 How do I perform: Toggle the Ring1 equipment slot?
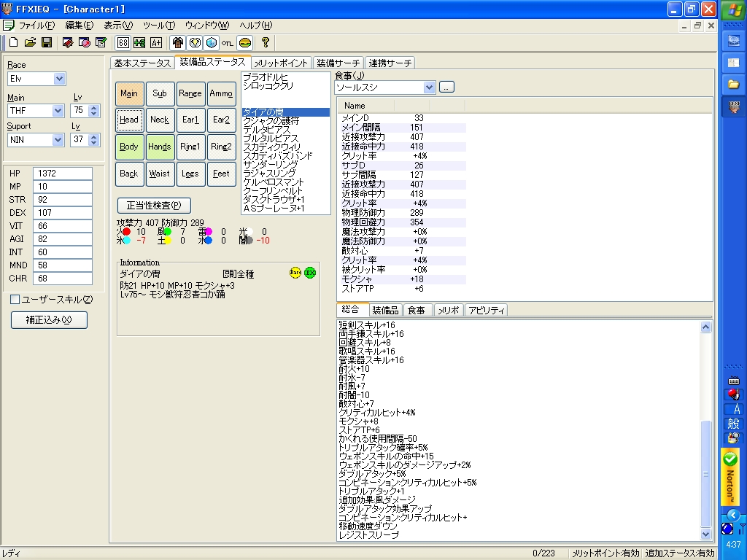click(190, 147)
